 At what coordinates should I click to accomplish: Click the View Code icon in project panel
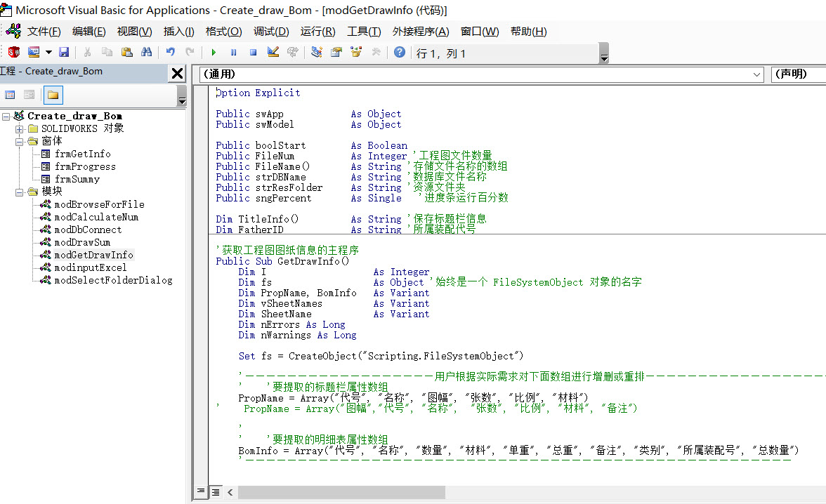10,95
